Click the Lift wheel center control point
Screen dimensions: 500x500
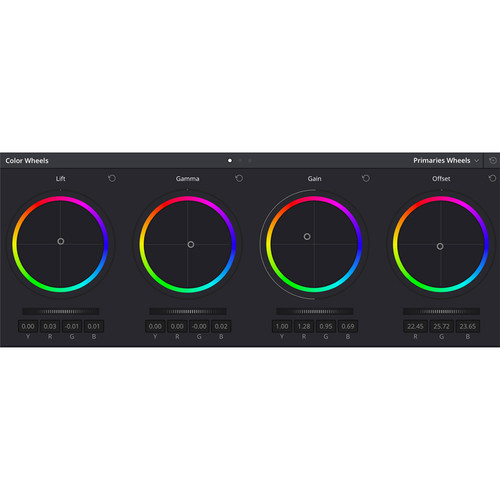coord(61,241)
